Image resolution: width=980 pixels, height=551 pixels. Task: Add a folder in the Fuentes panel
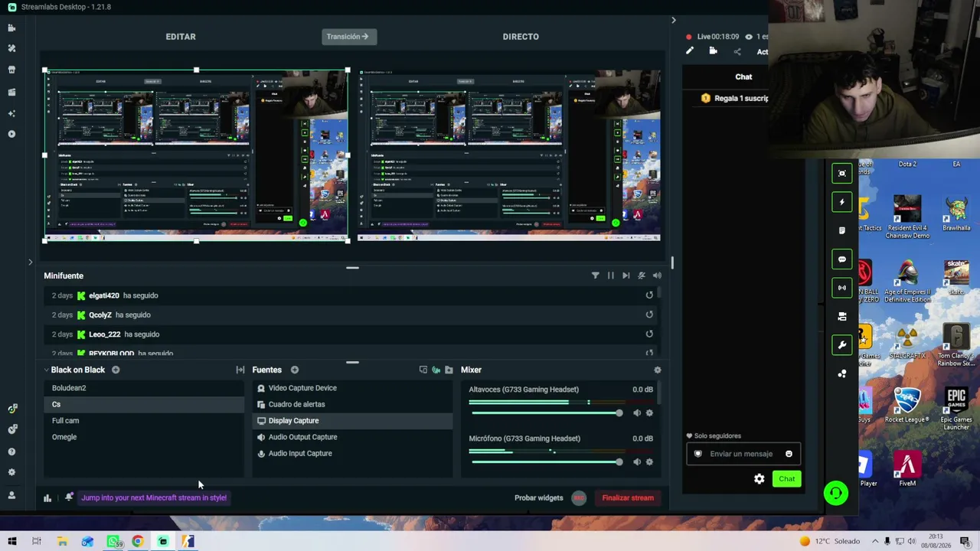(x=449, y=370)
